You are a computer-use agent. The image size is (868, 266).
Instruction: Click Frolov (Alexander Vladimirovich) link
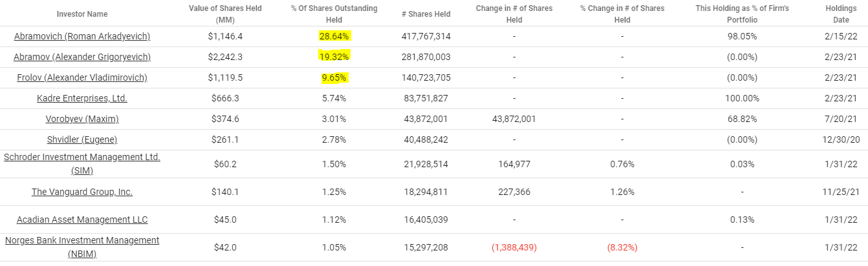click(x=82, y=77)
